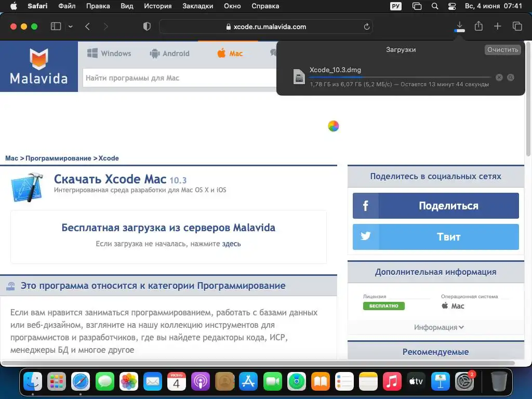Follow the Программирование breadcrumb link

[58, 158]
